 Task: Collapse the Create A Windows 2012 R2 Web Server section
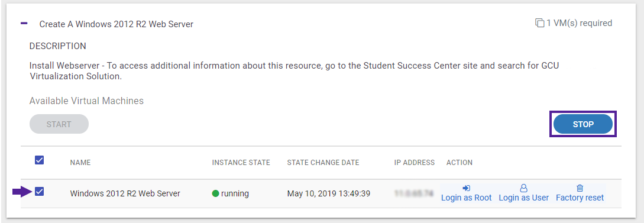(x=24, y=24)
